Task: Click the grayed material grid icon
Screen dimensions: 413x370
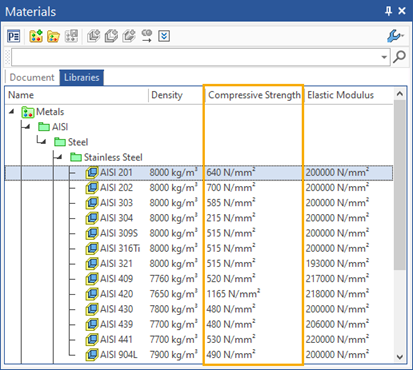Action: [x=71, y=36]
